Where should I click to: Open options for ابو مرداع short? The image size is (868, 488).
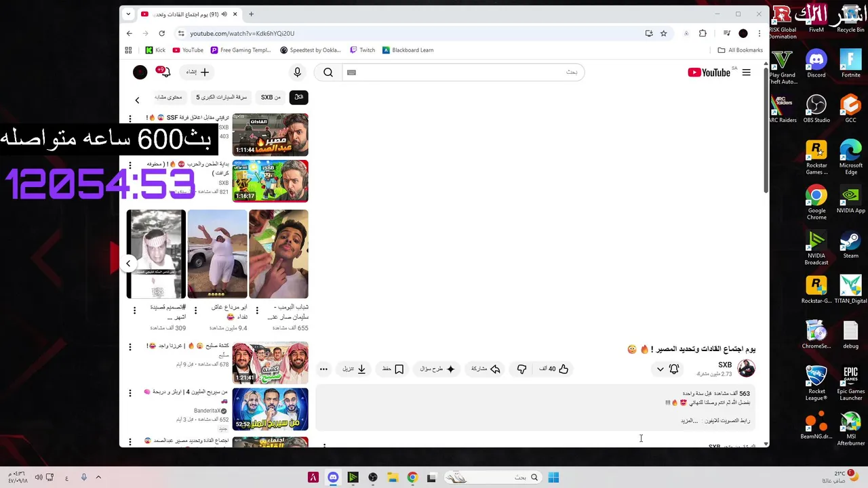tap(195, 310)
